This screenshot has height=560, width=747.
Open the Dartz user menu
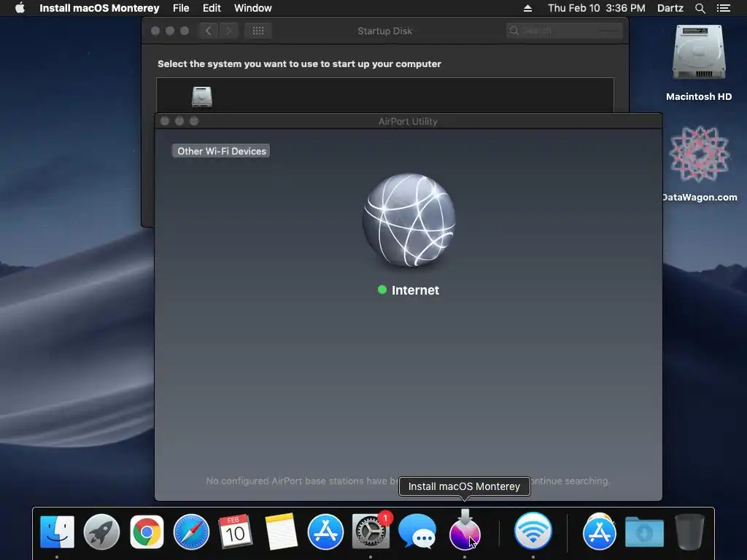pos(670,8)
